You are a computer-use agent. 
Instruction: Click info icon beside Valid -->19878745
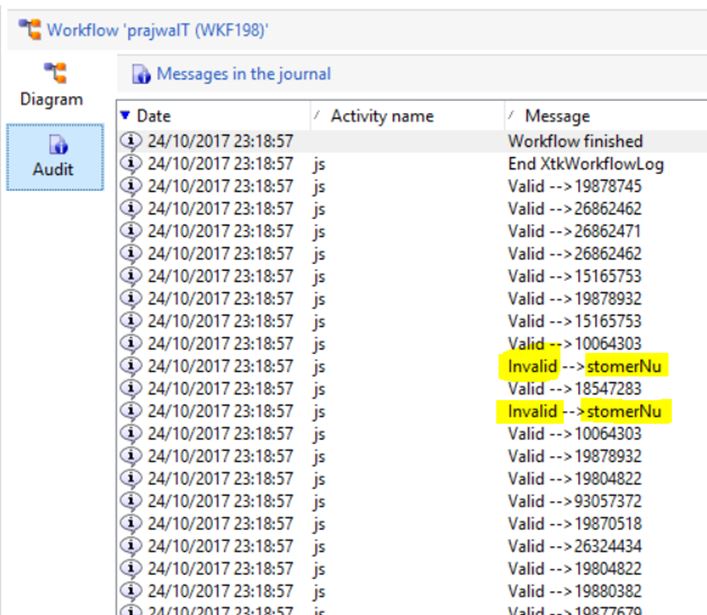click(x=131, y=186)
